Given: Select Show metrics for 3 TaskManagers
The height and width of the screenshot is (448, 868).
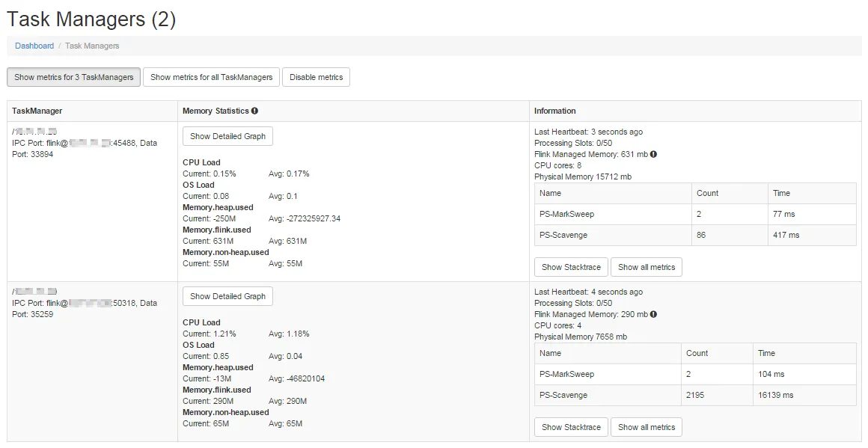Looking at the screenshot, I should [x=73, y=77].
